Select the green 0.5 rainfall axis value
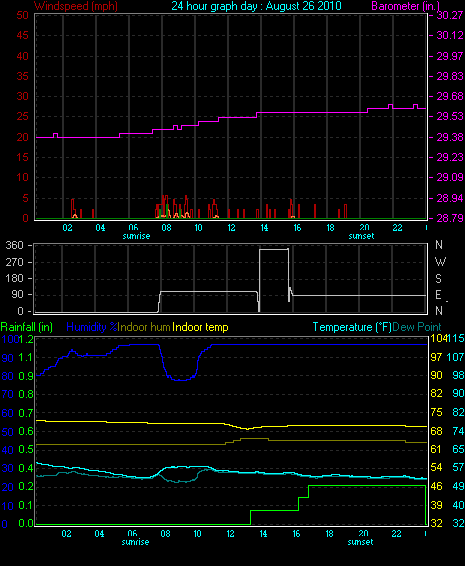 [26, 449]
